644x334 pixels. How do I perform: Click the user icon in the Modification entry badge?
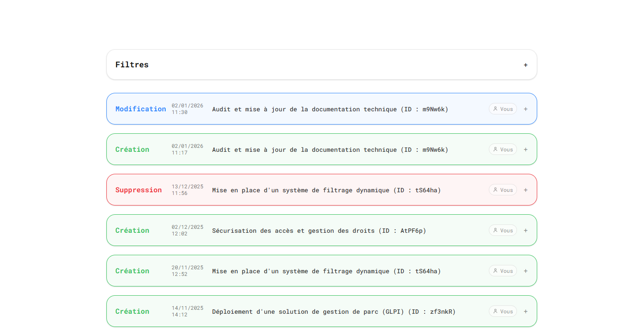click(495, 109)
